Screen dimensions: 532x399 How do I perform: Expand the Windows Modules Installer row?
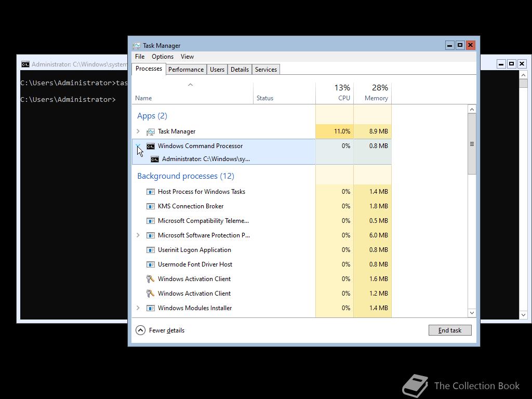point(138,308)
